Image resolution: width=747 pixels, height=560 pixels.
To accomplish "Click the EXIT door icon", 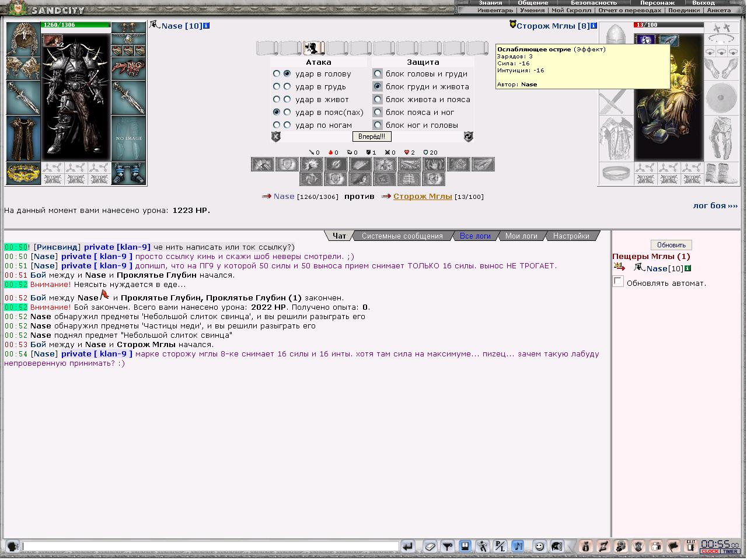I will coord(691,546).
